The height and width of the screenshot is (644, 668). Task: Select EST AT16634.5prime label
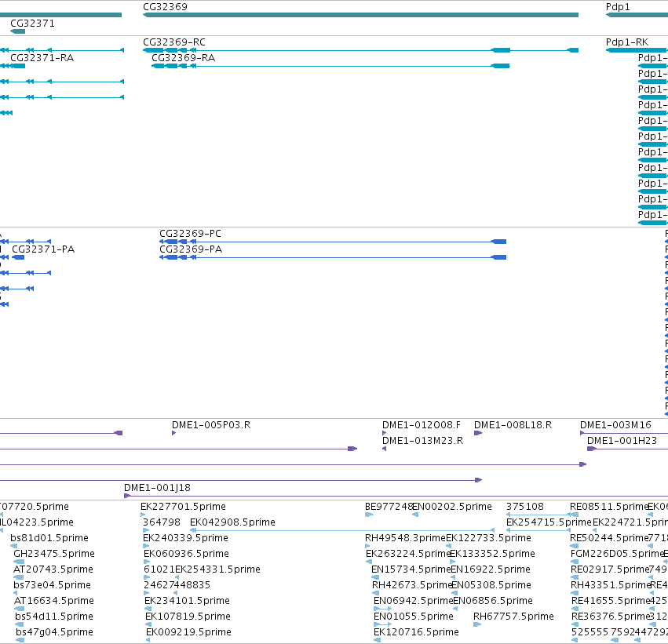[x=54, y=601]
